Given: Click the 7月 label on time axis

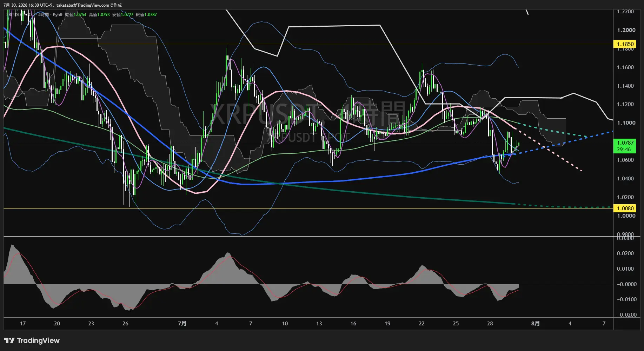Looking at the screenshot, I should coord(182,324).
